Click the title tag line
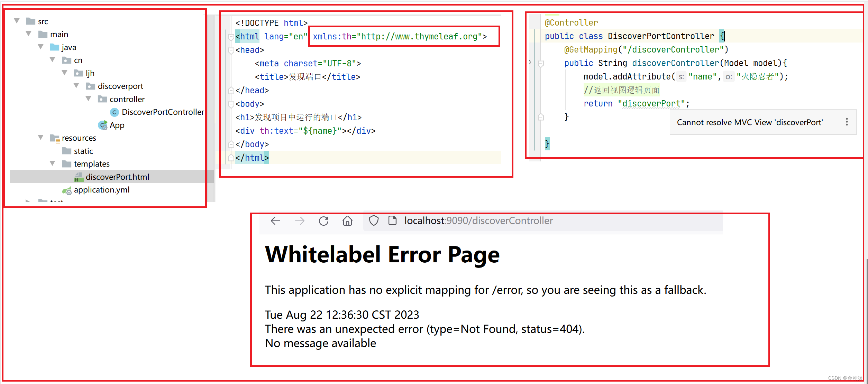The height and width of the screenshot is (384, 868). (x=308, y=77)
